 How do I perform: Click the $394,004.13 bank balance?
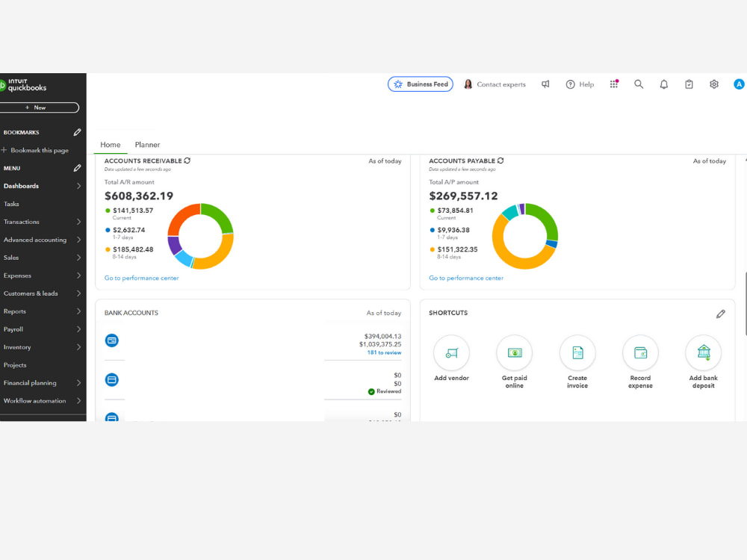pyautogui.click(x=382, y=336)
